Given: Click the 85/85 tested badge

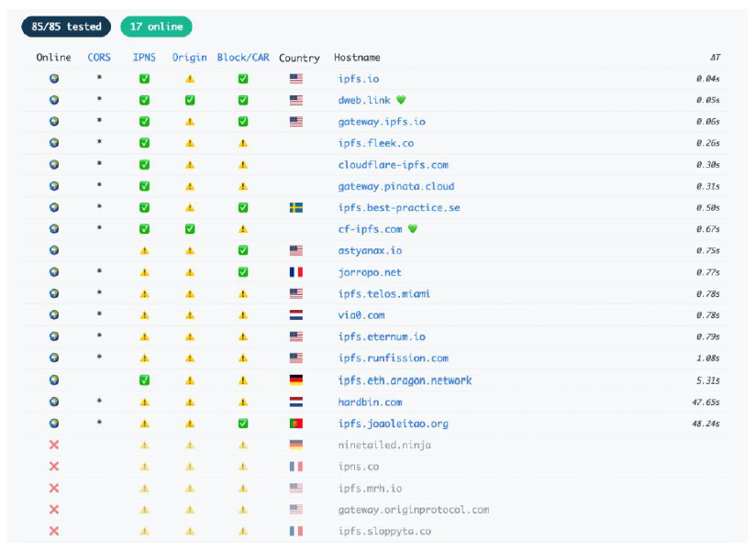Looking at the screenshot, I should (66, 27).
